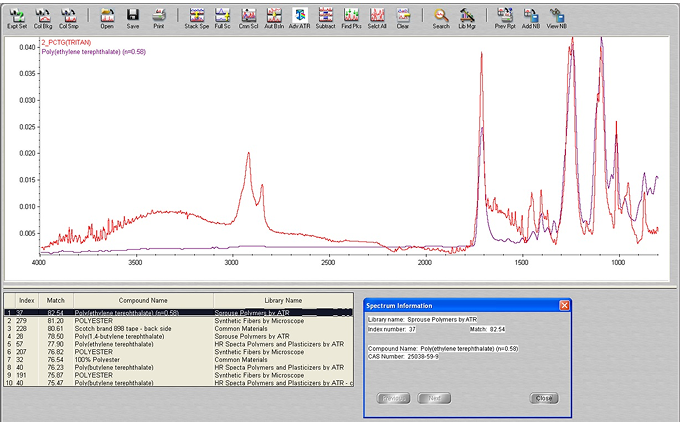Close the Spectrum Information dialog via Close button
The image size is (680, 425).
(544, 398)
